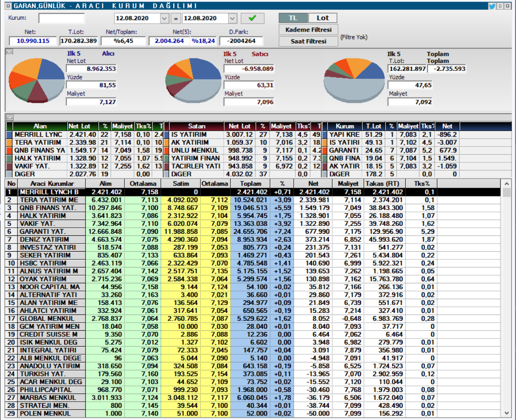Click the end date field 12.08.2020

tap(205, 18)
